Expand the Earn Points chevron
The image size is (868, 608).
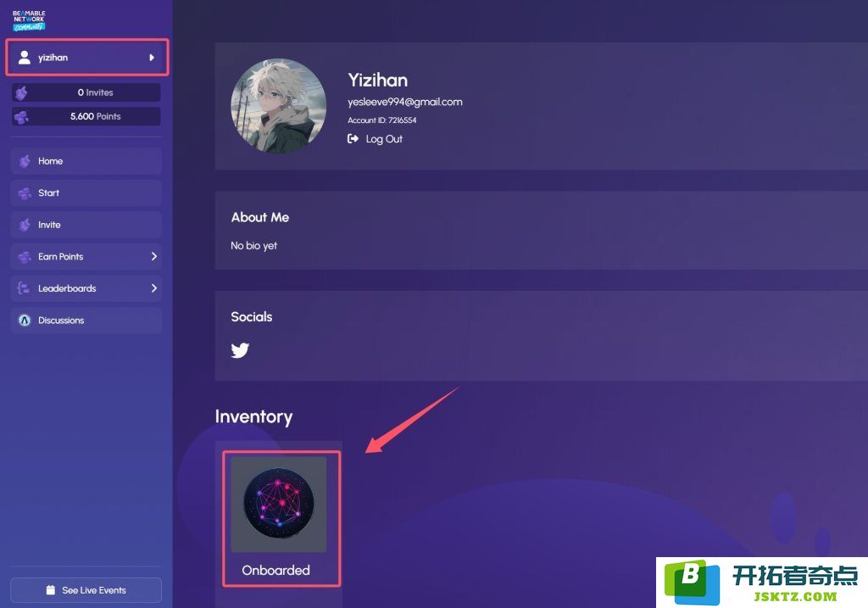point(154,256)
